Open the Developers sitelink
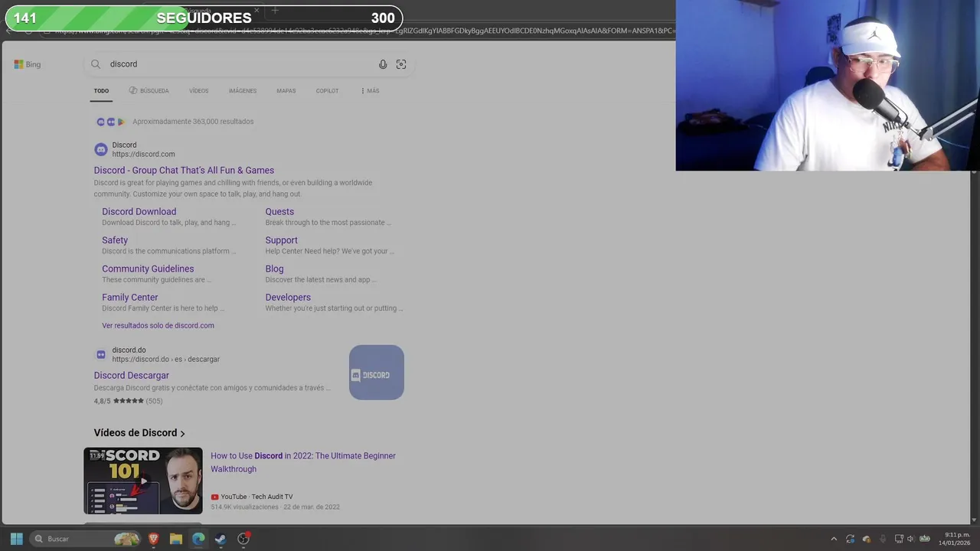The width and height of the screenshot is (980, 551). [x=288, y=298]
